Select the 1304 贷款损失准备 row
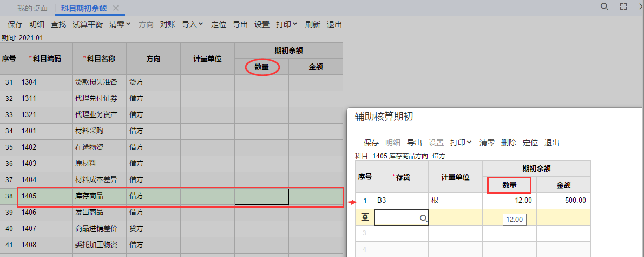This screenshot has width=644, height=257. [171, 82]
